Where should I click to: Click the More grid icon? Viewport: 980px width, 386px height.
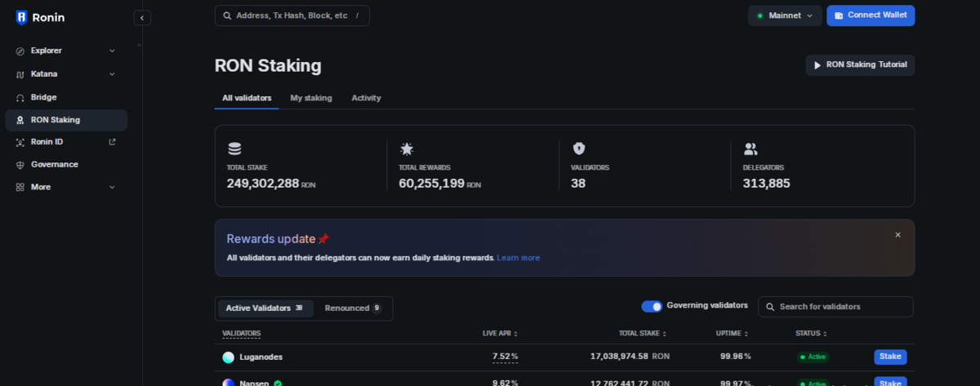point(20,187)
